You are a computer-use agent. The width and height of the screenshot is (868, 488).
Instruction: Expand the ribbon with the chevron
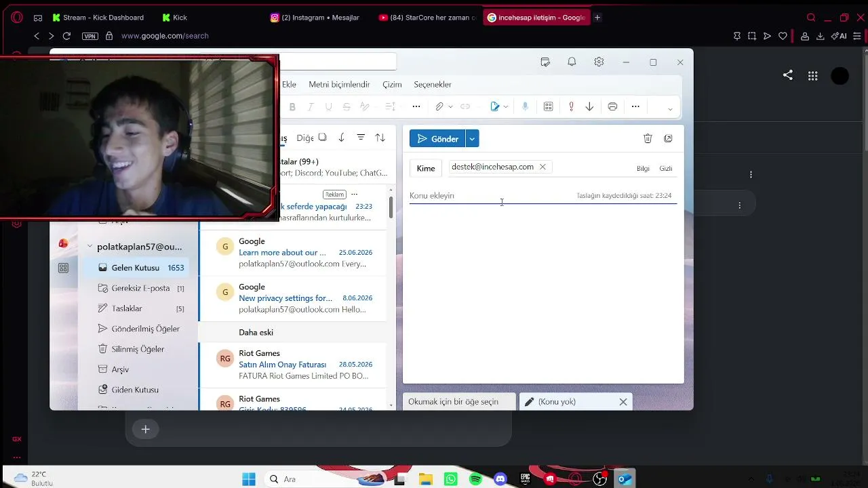tap(670, 109)
